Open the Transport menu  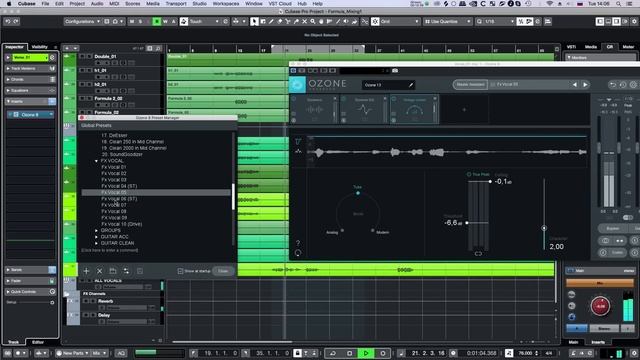(x=176, y=4)
